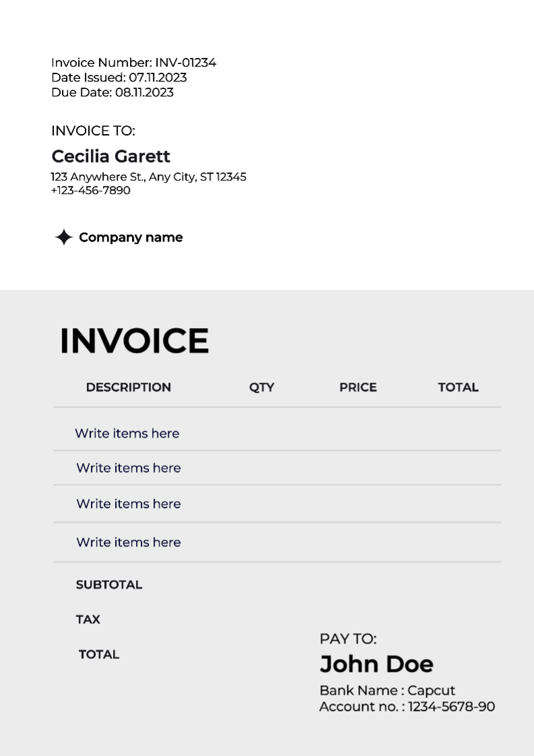Screen dimensions: 534x756
Task: Select the second Write items here row
Action: click(x=128, y=468)
